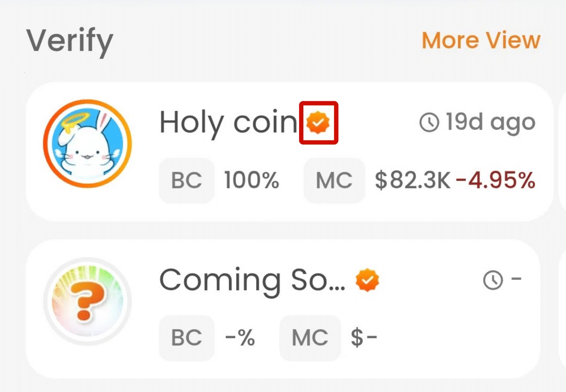Click the $- market cap placeholder
The width and height of the screenshot is (566, 392).
364,338
